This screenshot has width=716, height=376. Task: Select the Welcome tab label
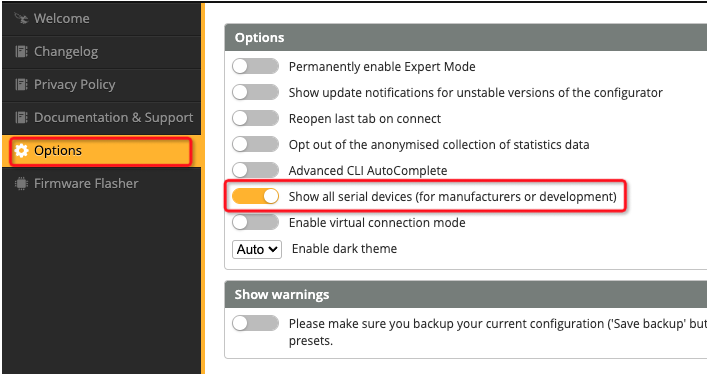[62, 18]
